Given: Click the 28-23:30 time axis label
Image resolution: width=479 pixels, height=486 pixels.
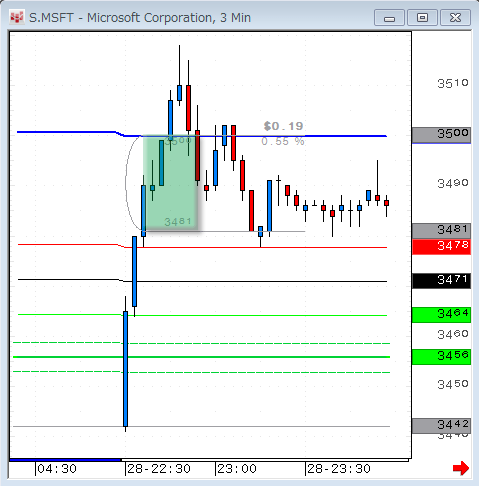Looking at the screenshot, I should click(x=339, y=469).
